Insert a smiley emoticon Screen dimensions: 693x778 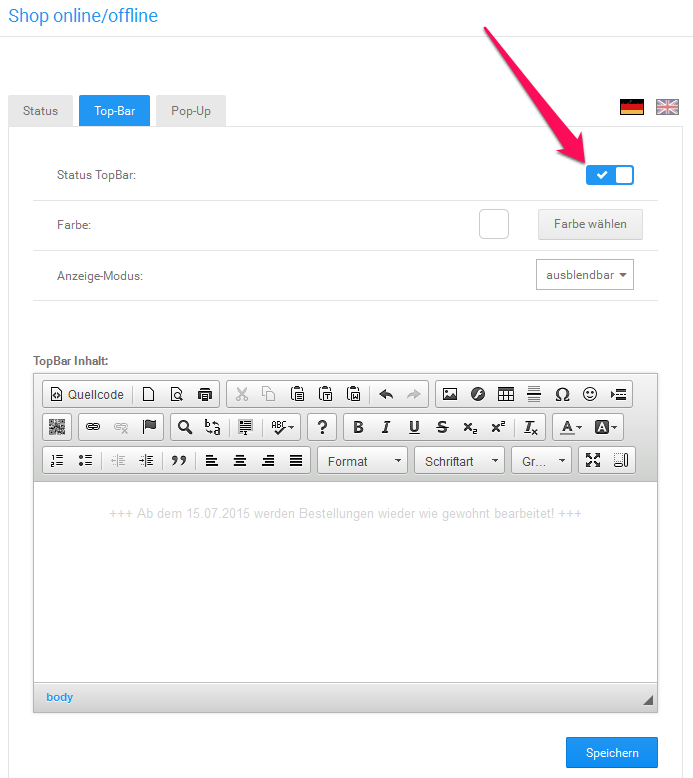click(590, 394)
